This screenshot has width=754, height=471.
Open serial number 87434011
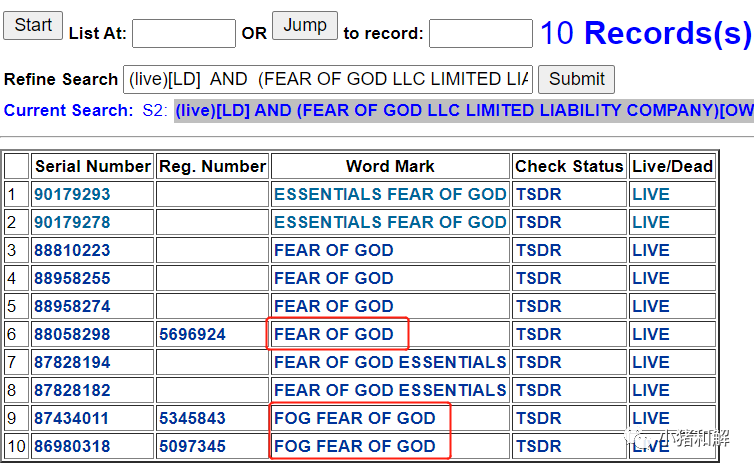[x=71, y=418]
